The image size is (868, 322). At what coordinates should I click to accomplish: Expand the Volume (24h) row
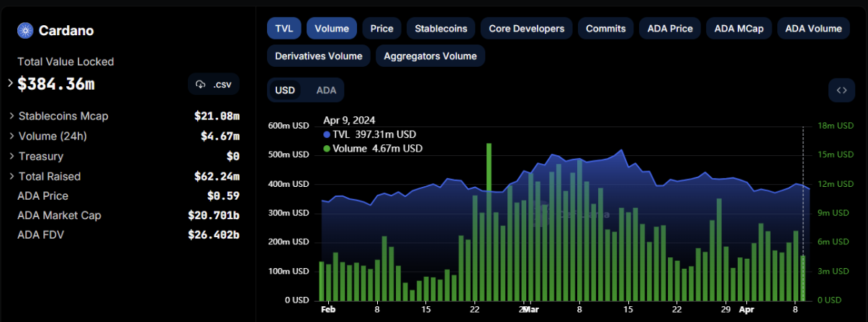tap(12, 136)
